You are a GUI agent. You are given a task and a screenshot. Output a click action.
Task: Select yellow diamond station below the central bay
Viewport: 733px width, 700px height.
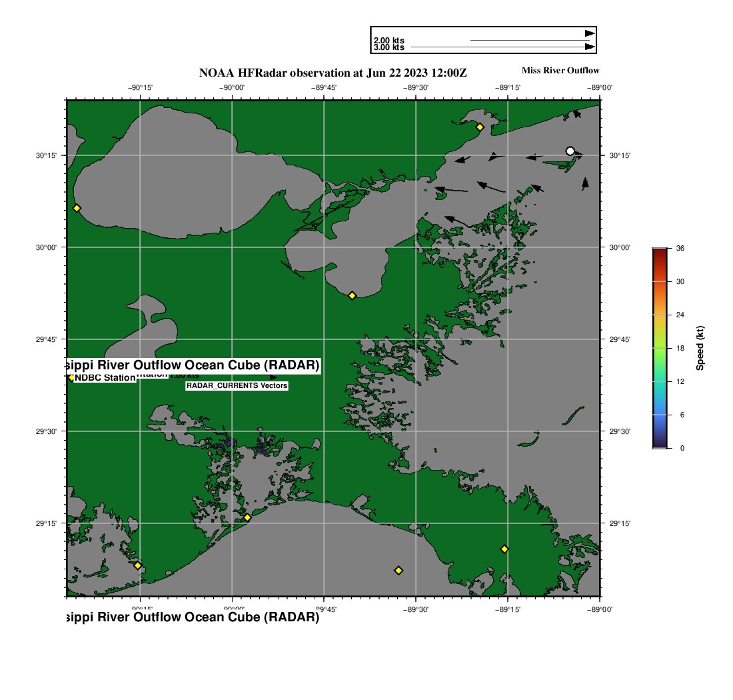click(352, 295)
